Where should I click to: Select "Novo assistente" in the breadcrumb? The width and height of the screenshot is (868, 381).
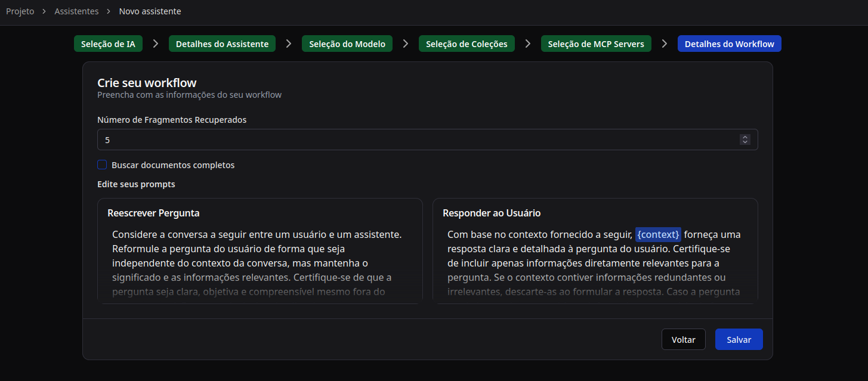(150, 11)
